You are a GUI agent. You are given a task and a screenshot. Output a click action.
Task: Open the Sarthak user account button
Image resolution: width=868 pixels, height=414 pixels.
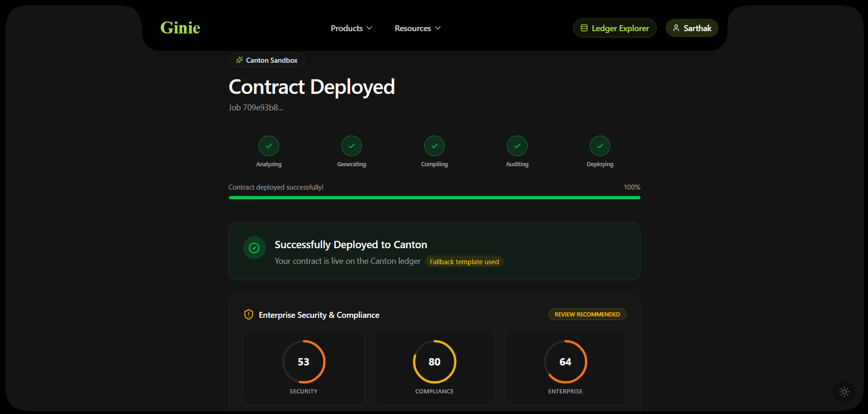(x=691, y=28)
